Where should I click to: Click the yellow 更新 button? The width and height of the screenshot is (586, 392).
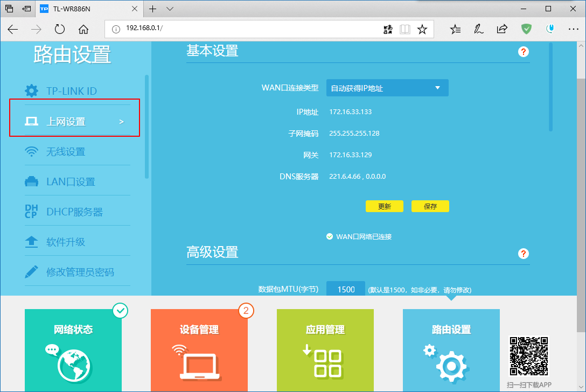(384, 206)
